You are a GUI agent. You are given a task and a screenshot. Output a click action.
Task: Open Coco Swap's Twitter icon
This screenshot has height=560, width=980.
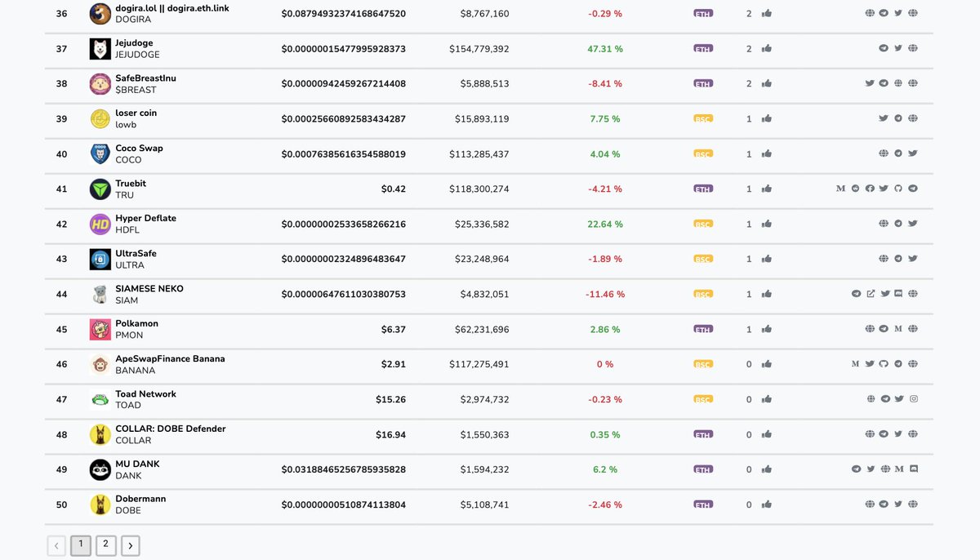913,153
